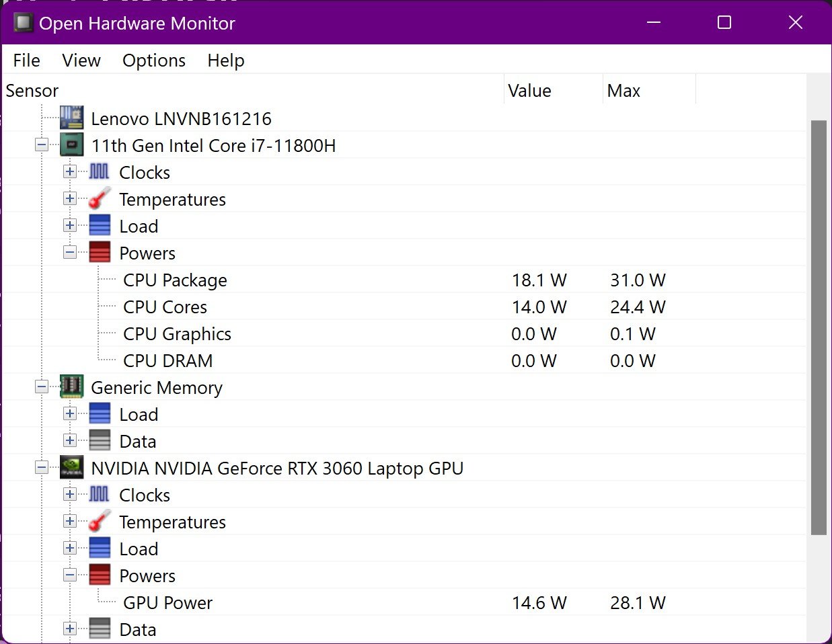The height and width of the screenshot is (644, 832).
Task: Close the Open Hardware Monitor window
Action: tap(796, 22)
